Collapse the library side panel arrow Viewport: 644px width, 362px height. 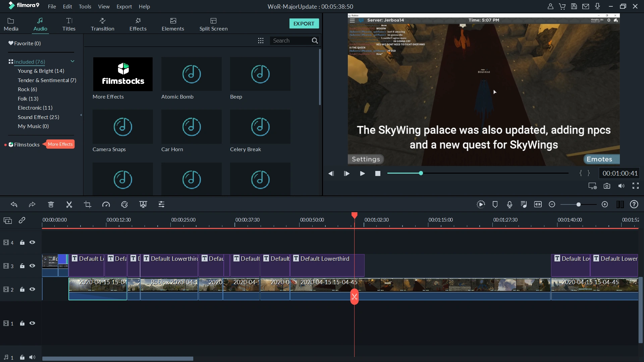tap(81, 115)
